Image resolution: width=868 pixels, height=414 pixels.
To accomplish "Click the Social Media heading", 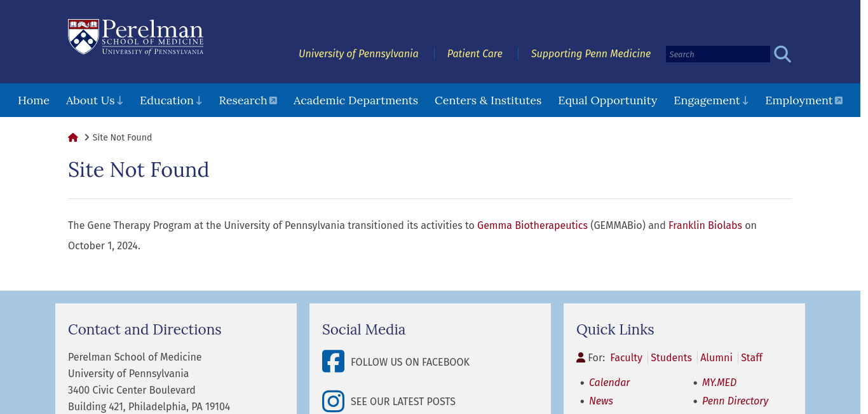I will point(363,329).
